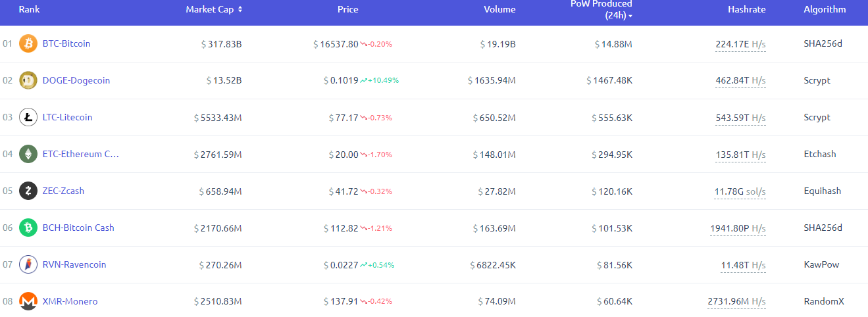Click Bitcoin hashrate 224.17E H/s
Screen dimensions: 868x317
[x=740, y=45]
